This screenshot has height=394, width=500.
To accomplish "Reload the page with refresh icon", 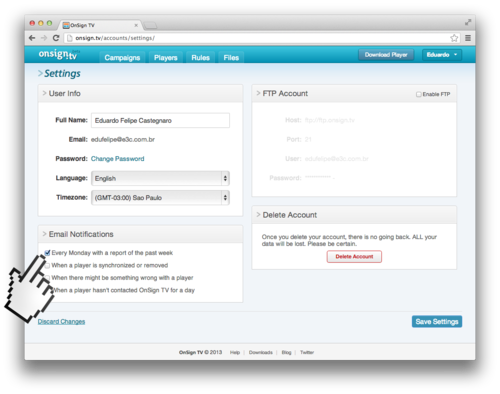I will [56, 38].
